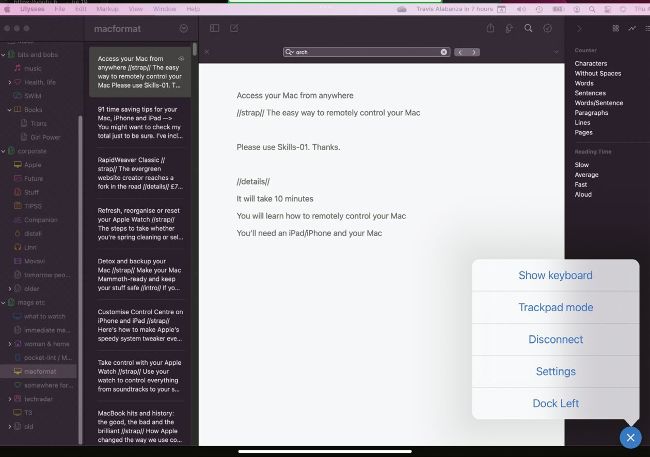Expand the 'bits and bobs' group

10,55
